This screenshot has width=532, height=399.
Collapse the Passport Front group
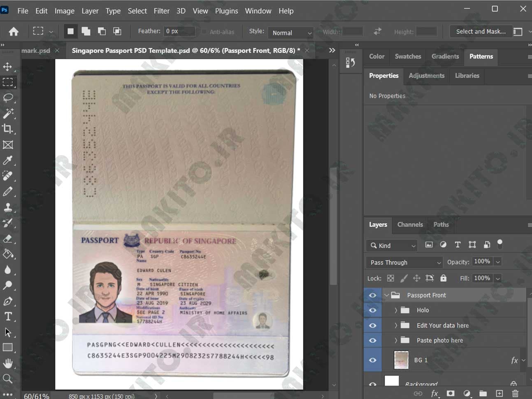tap(386, 295)
